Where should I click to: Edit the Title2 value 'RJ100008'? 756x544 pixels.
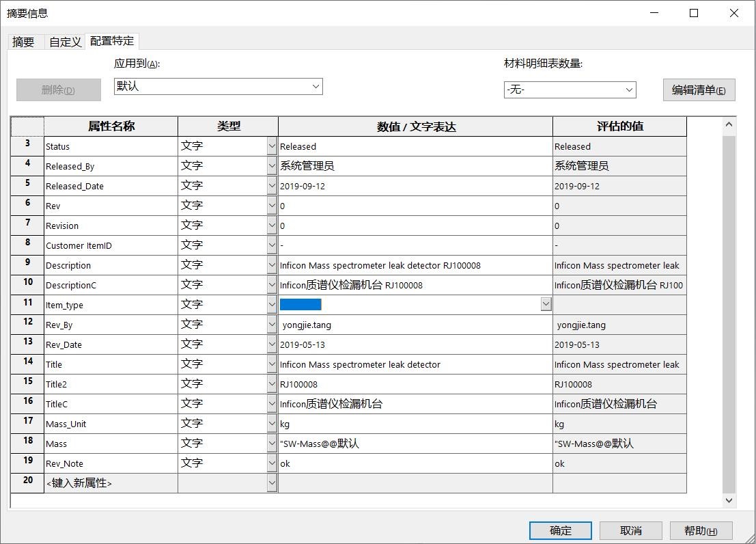coord(415,384)
